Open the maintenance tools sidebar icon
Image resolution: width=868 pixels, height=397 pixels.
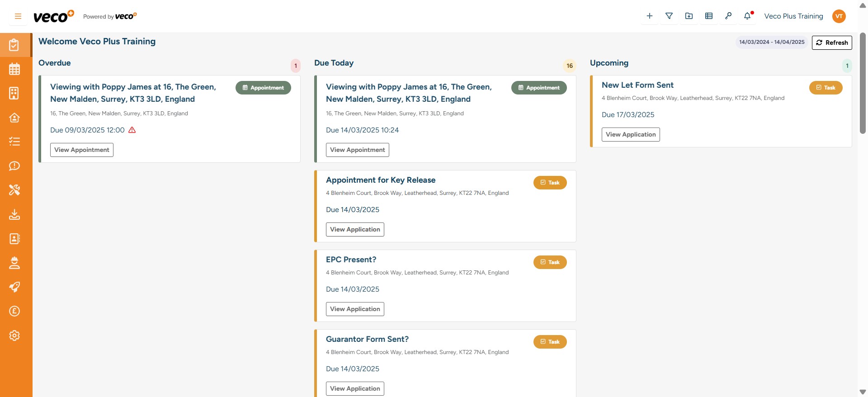pos(14,190)
